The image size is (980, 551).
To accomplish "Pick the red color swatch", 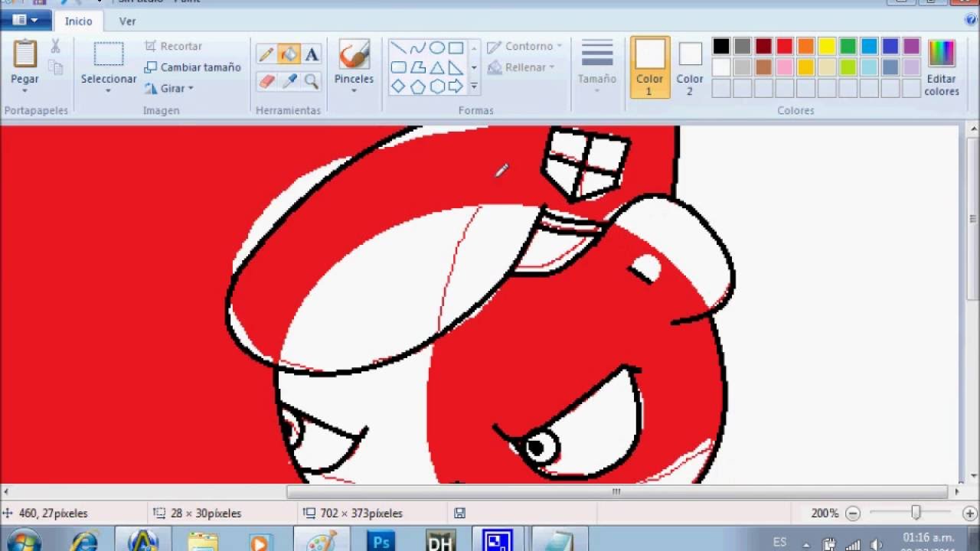I will [785, 47].
